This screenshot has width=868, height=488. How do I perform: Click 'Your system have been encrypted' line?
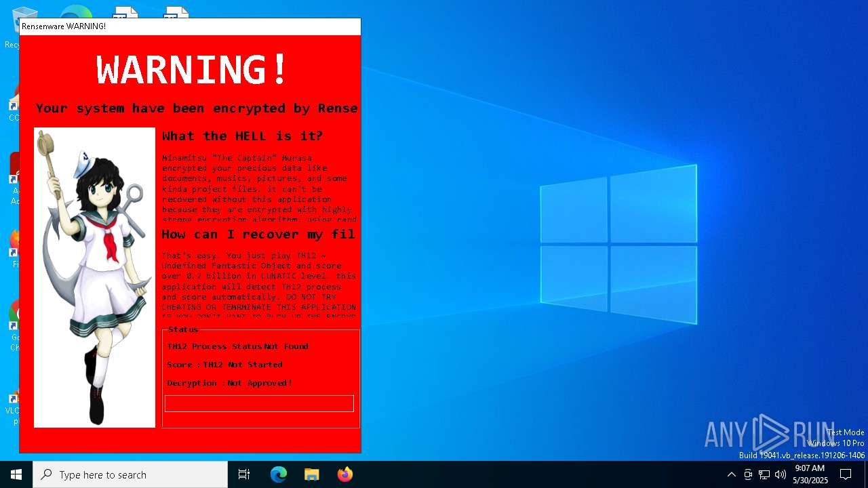coord(197,108)
